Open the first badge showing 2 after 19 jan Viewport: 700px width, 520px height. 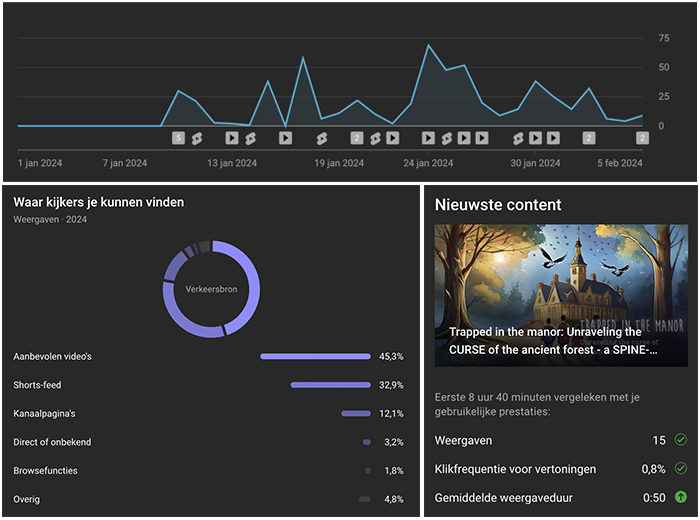[357, 138]
